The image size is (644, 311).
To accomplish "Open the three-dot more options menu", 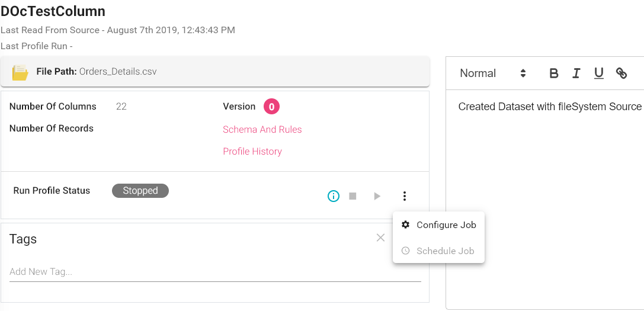I will click(x=404, y=196).
